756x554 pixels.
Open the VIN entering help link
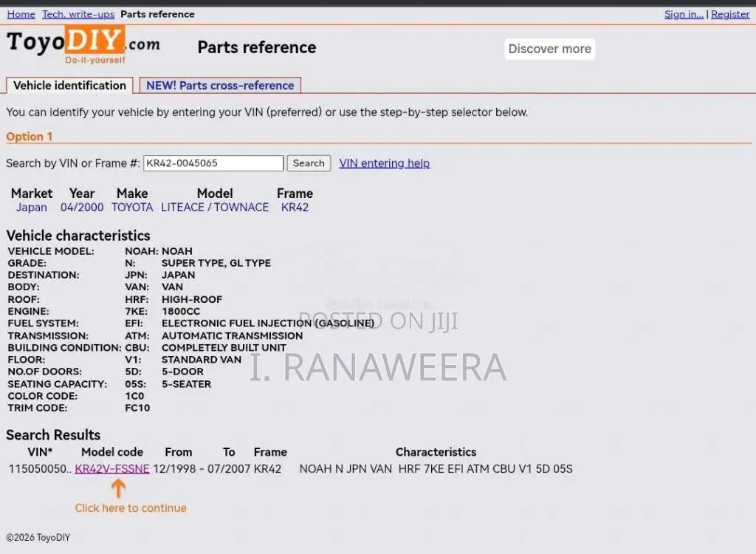pos(384,163)
